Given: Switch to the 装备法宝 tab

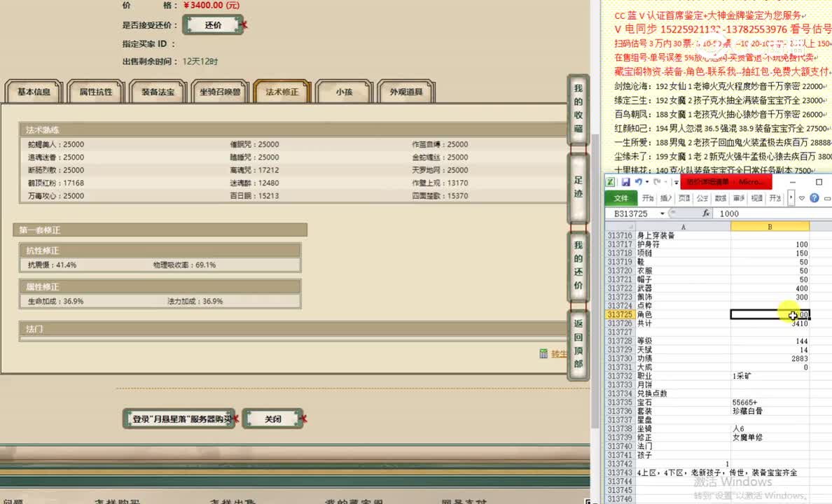Looking at the screenshot, I should click(x=158, y=92).
